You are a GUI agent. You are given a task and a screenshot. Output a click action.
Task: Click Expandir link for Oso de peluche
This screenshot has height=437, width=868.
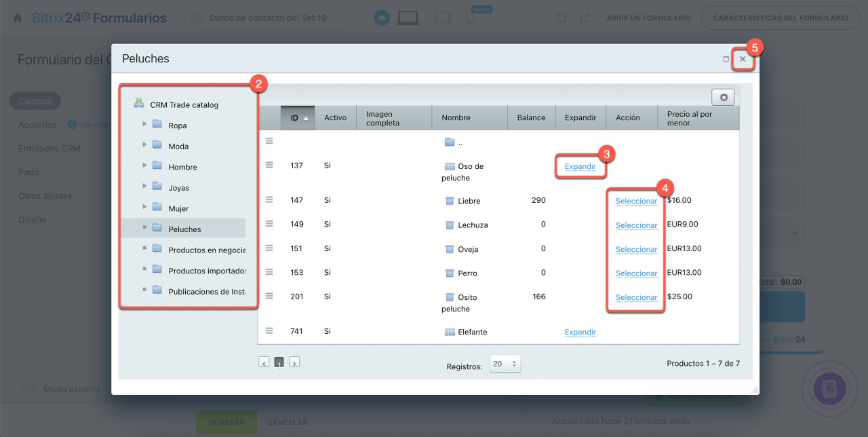pyautogui.click(x=580, y=166)
